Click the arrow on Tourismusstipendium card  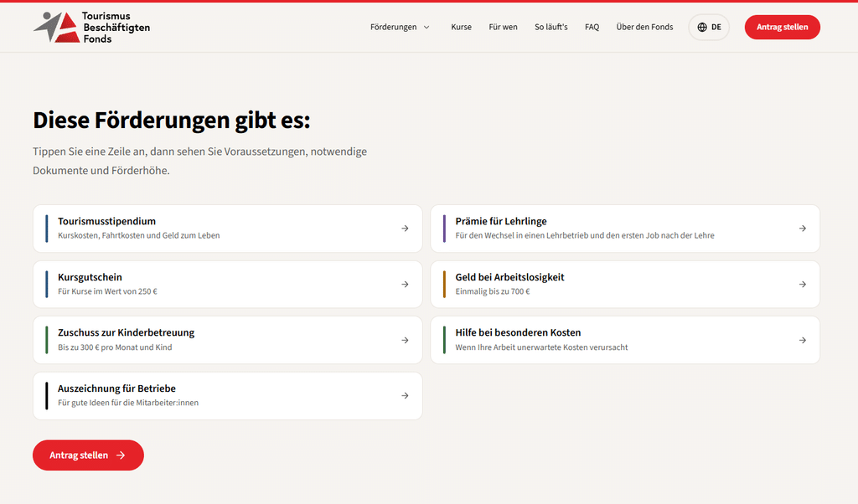pos(405,229)
